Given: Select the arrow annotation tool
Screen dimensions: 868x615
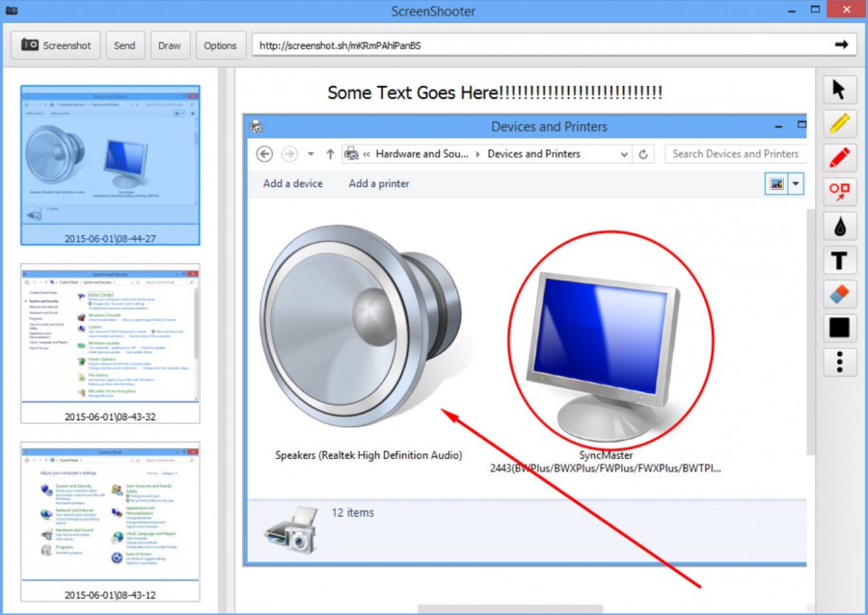Looking at the screenshot, I should pyautogui.click(x=838, y=191).
